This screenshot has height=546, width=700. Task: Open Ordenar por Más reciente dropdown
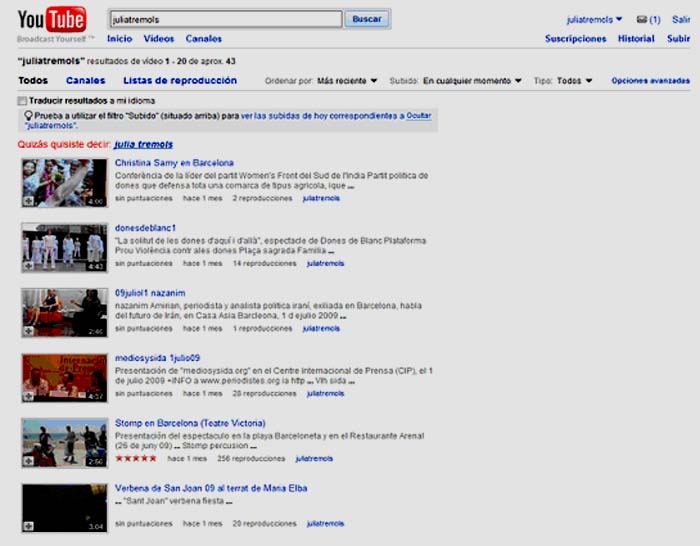pos(347,81)
